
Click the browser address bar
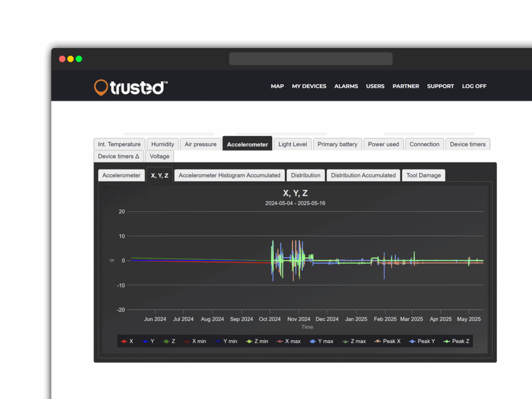pos(310,59)
